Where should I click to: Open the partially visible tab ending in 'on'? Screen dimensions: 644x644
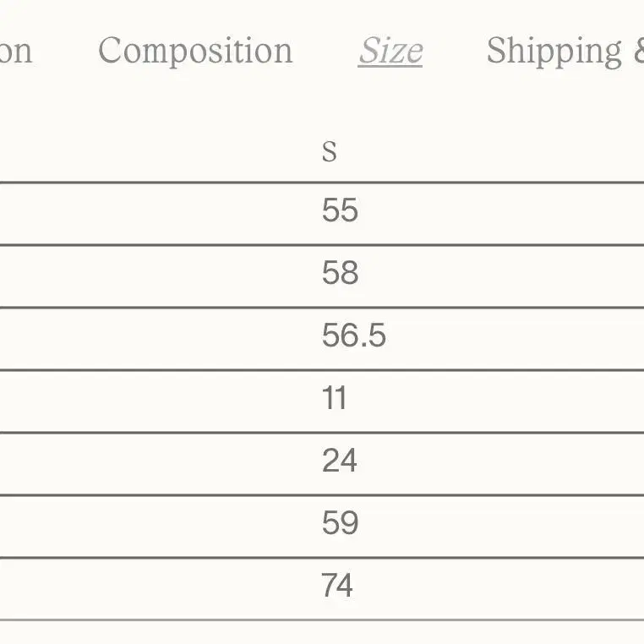tap(15, 51)
